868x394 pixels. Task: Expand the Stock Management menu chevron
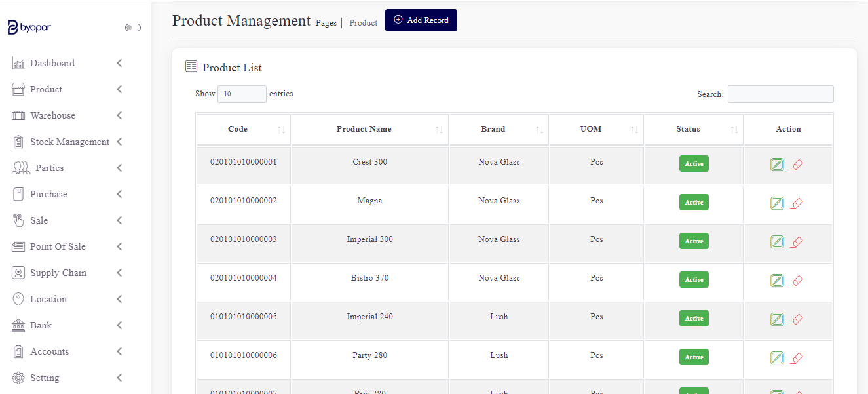pos(119,142)
